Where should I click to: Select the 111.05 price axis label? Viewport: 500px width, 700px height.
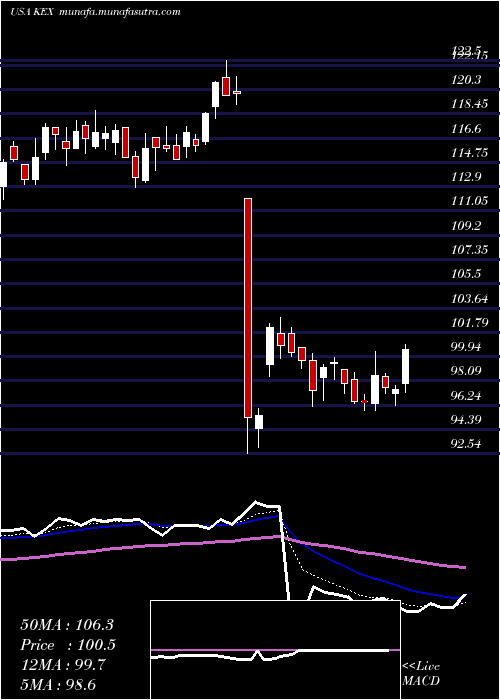[469, 202]
